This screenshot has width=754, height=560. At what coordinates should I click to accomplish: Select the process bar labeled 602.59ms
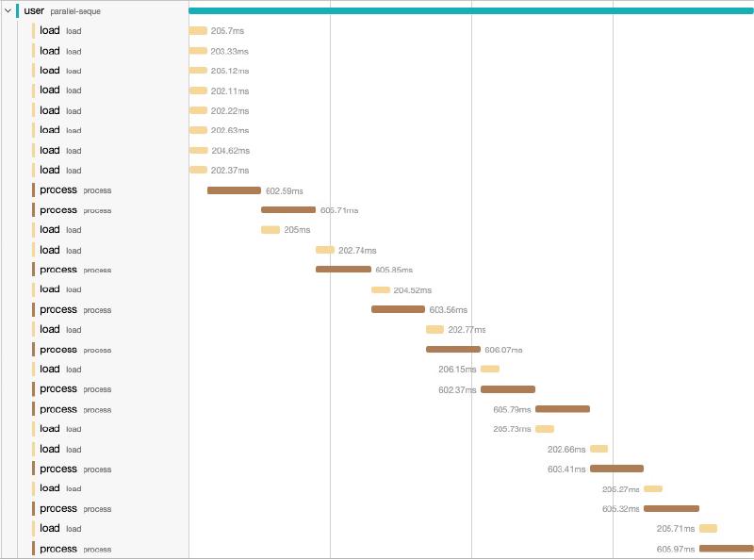(234, 190)
